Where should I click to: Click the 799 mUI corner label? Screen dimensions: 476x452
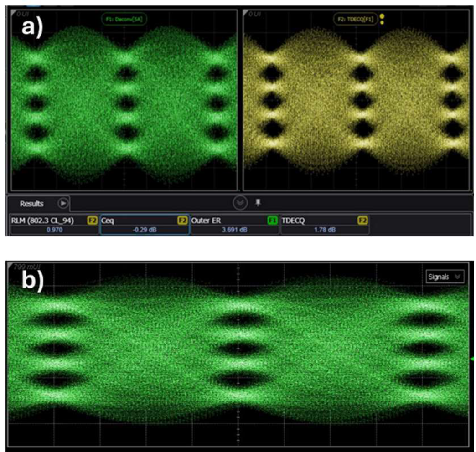coord(27,267)
